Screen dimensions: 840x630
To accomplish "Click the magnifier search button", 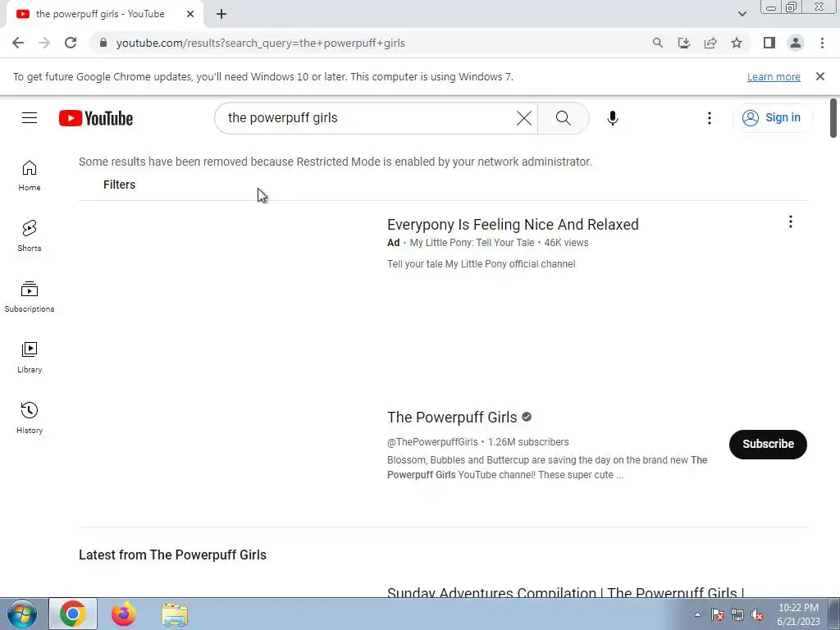I will click(x=563, y=118).
